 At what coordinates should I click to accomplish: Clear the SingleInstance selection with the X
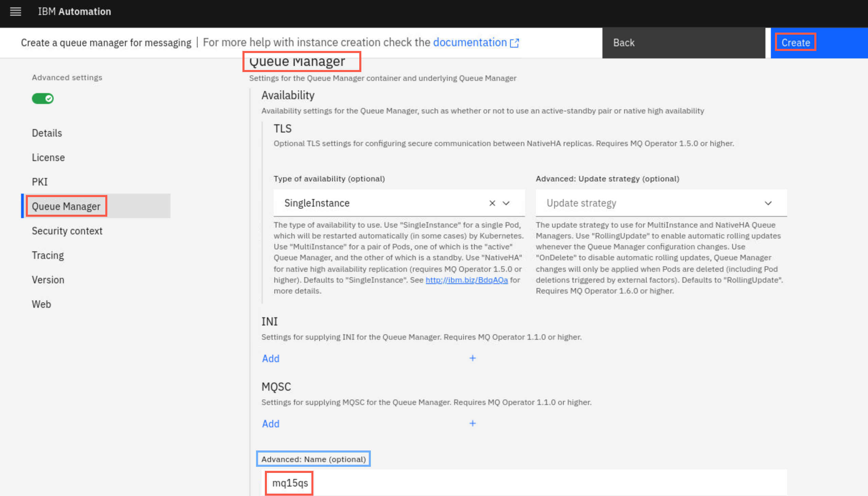[x=492, y=203]
